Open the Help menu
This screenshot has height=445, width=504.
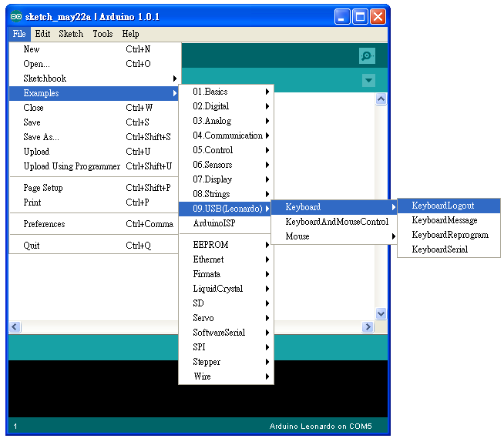(x=130, y=34)
